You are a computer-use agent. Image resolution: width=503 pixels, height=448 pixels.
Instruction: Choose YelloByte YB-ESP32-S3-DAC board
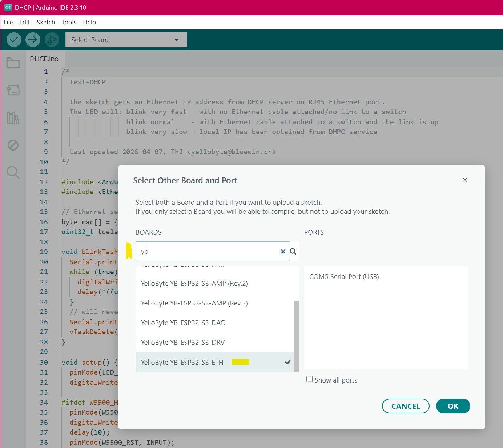214,323
